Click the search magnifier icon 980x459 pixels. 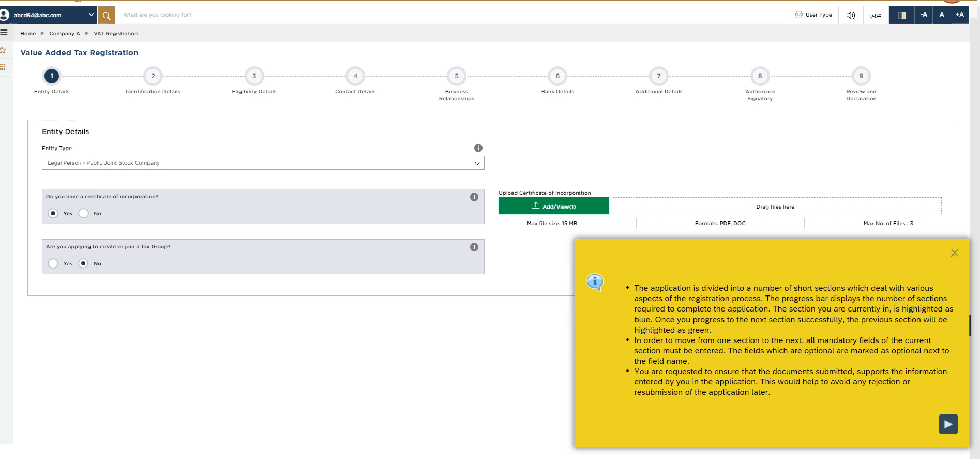tap(107, 16)
